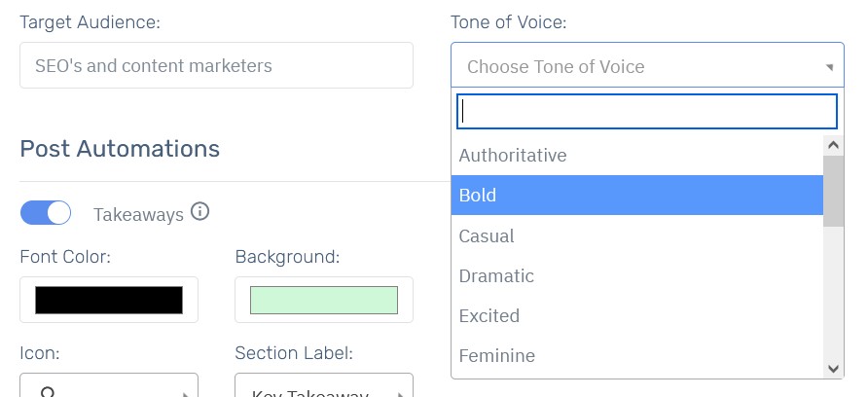The height and width of the screenshot is (397, 868).
Task: Click the scrollbar down arrow in tone list
Action: tap(834, 368)
